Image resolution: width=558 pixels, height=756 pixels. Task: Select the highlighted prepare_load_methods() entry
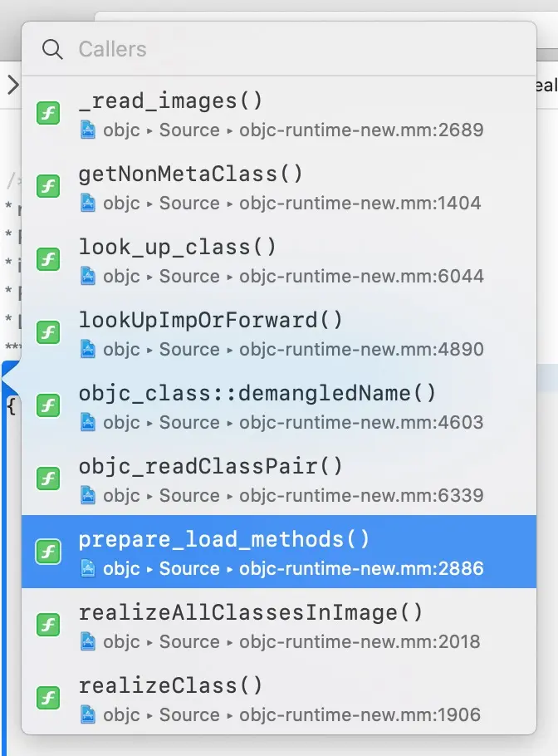279,552
